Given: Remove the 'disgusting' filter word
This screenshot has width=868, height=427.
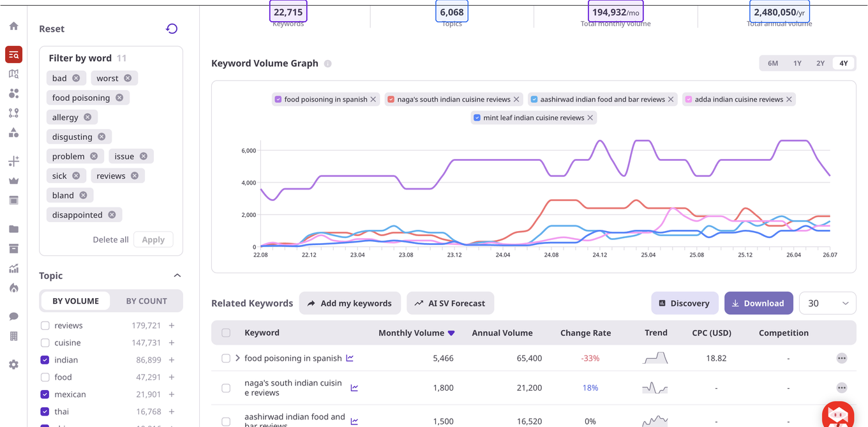Looking at the screenshot, I should [101, 137].
